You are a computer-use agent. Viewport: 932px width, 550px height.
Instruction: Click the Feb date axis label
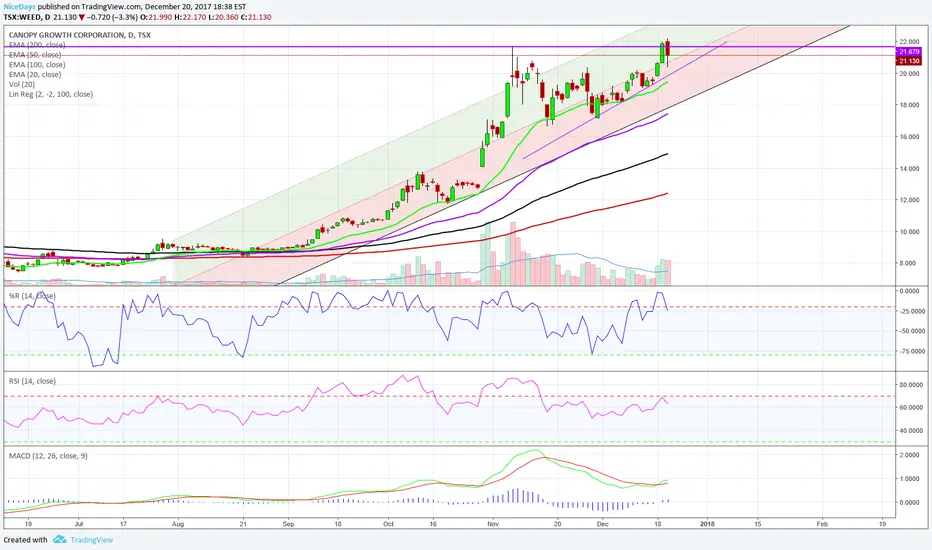coord(822,524)
